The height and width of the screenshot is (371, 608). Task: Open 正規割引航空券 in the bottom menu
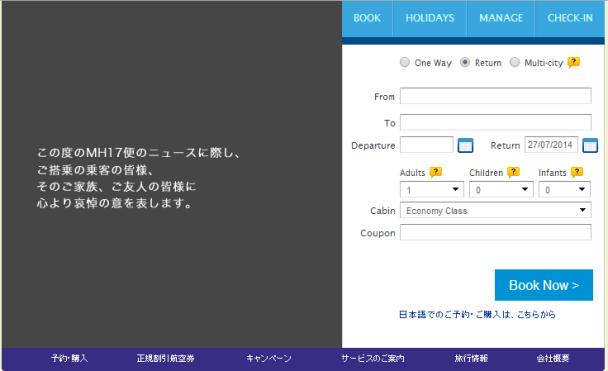(x=165, y=358)
